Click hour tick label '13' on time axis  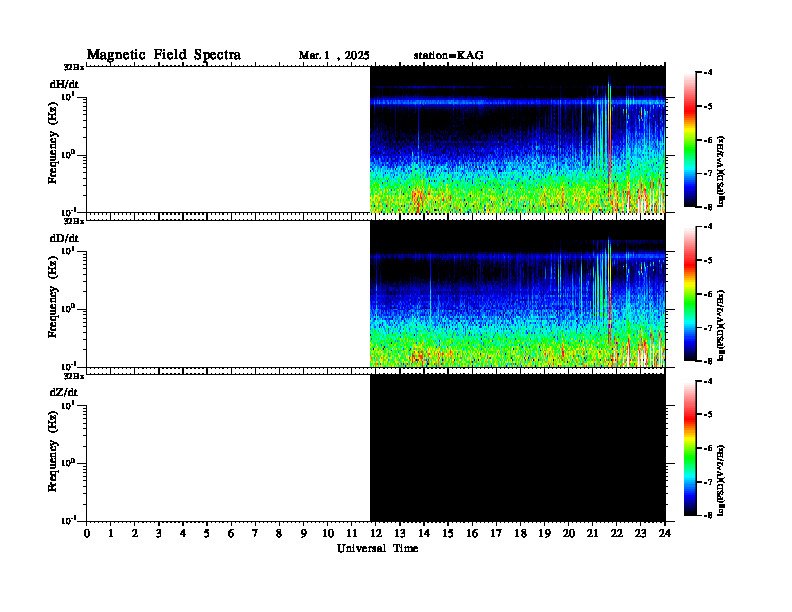pyautogui.click(x=400, y=533)
